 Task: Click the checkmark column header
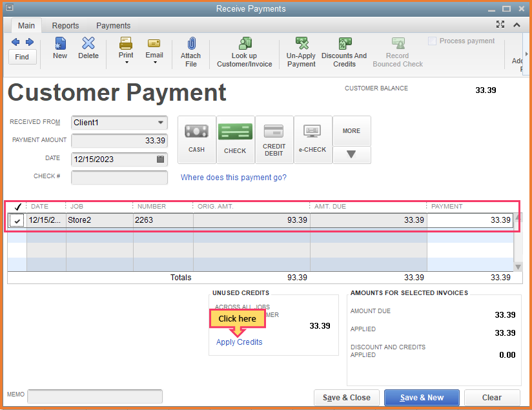tap(17, 206)
